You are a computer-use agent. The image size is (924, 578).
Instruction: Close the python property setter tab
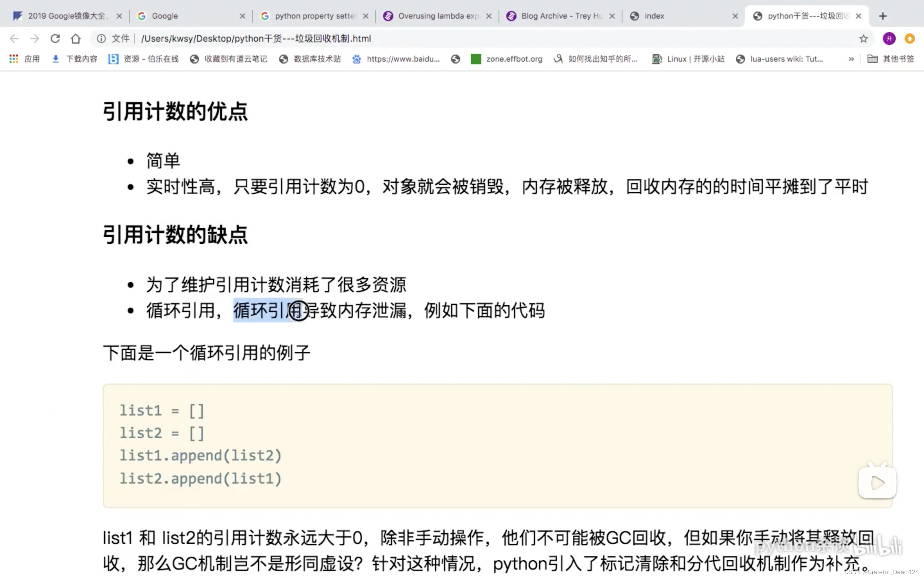(366, 16)
